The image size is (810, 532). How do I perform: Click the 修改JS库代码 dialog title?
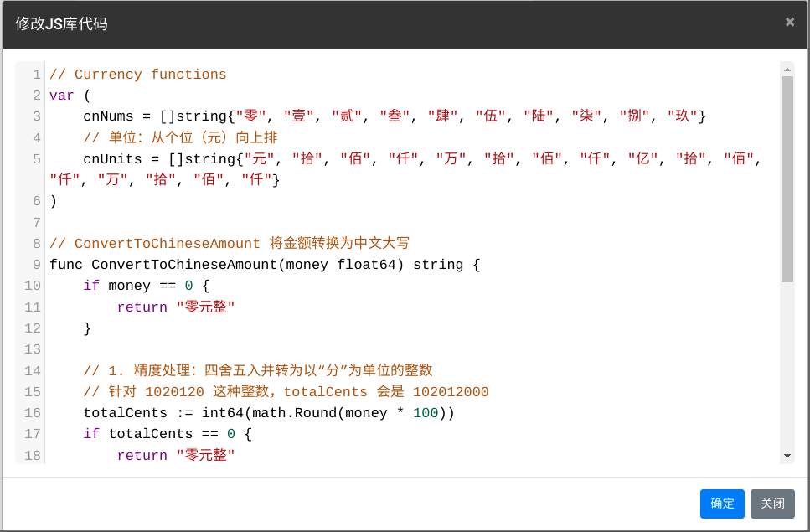click(x=61, y=23)
